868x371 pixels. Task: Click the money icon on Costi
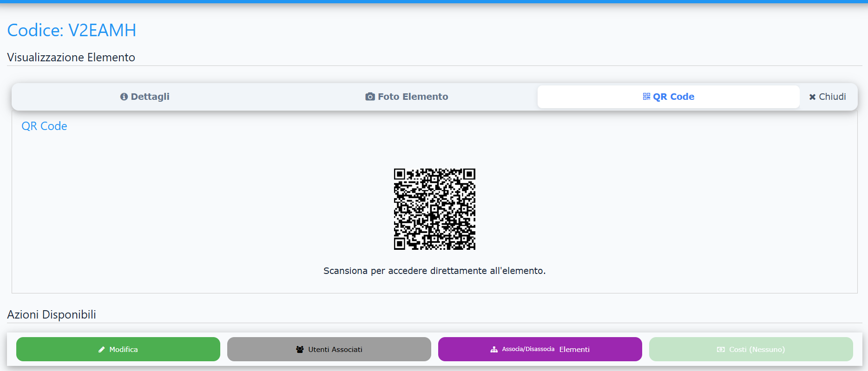[x=721, y=349]
